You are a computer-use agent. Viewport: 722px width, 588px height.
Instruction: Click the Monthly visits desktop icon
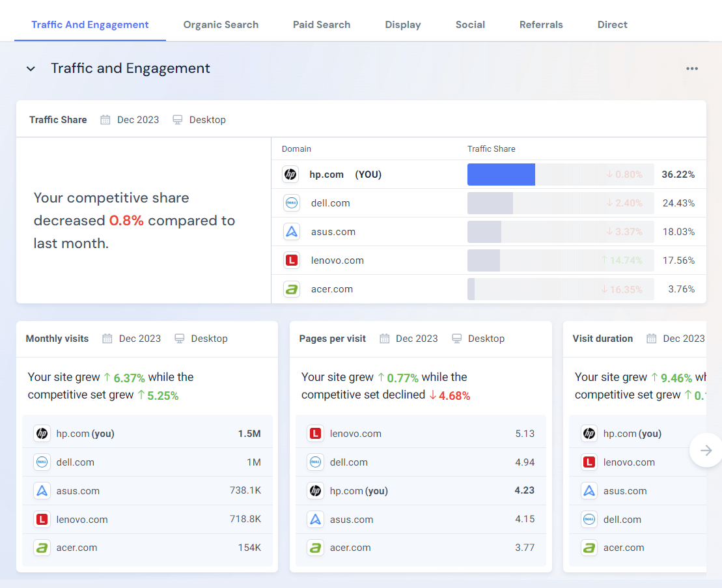(180, 339)
